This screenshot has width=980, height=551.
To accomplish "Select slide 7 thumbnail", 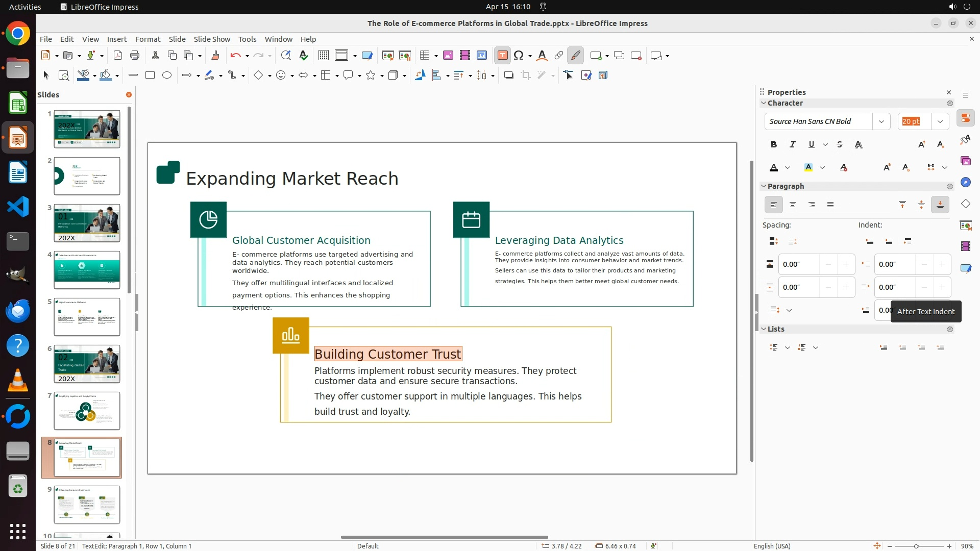I will pos(87,411).
